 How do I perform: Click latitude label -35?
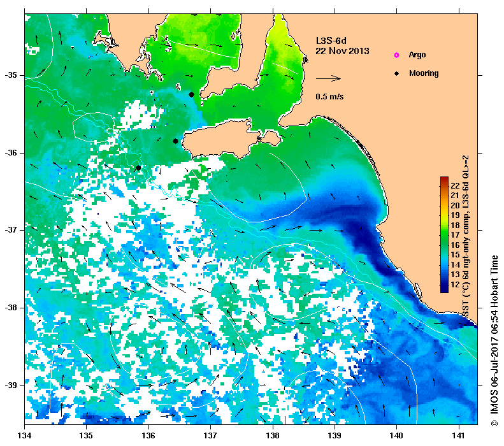(x=11, y=75)
